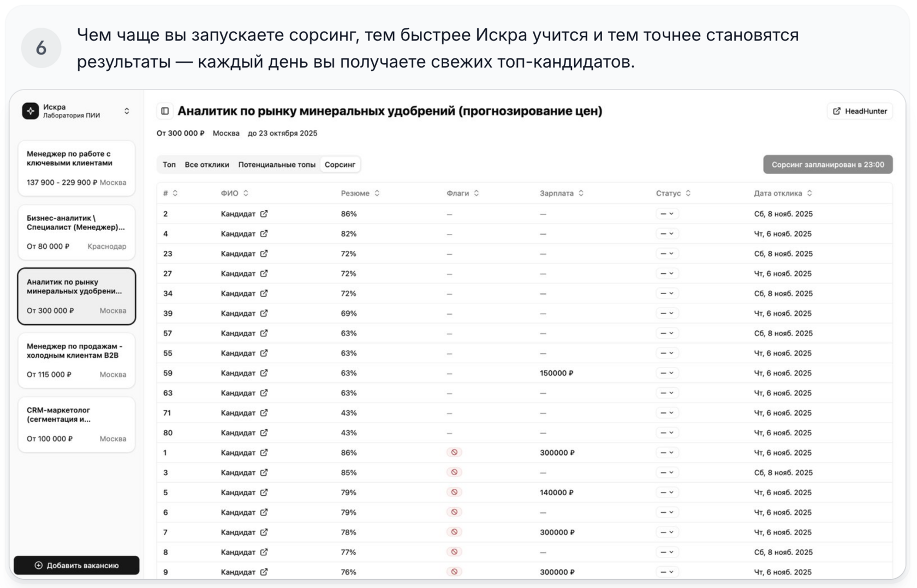Image resolution: width=917 pixels, height=588 pixels.
Task: Open the Бизнес-аналитик vacancy card from Краснодар
Action: click(76, 232)
